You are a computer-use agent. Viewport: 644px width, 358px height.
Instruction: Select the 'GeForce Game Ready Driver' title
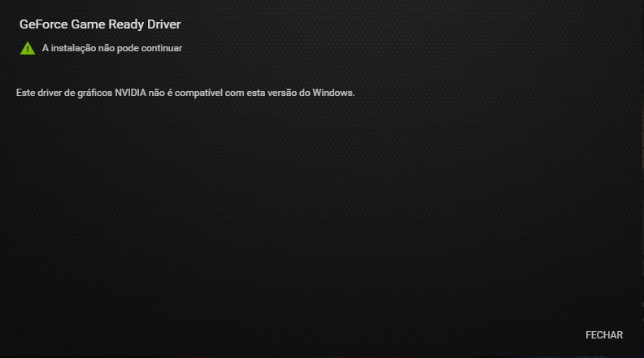[100, 24]
